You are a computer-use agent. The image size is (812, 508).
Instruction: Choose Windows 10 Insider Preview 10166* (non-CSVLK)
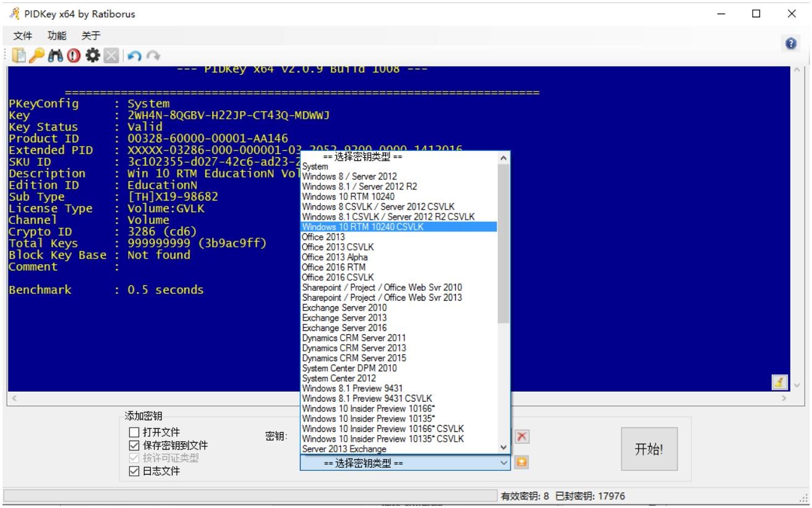coord(399,408)
